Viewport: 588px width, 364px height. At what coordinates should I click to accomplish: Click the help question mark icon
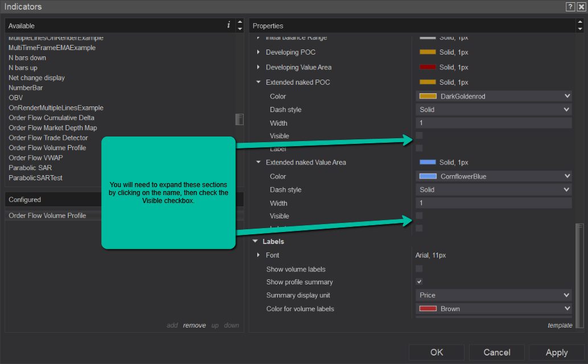570,7
